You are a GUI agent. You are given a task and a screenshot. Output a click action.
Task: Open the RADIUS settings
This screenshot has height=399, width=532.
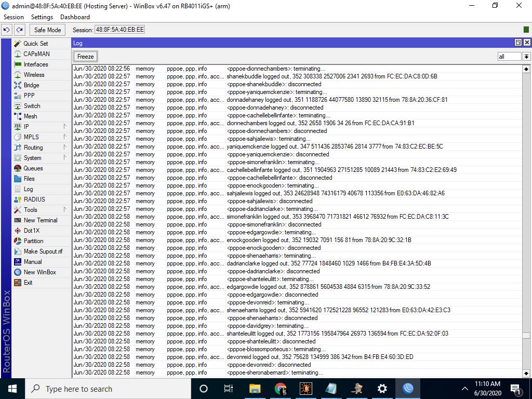pos(36,199)
